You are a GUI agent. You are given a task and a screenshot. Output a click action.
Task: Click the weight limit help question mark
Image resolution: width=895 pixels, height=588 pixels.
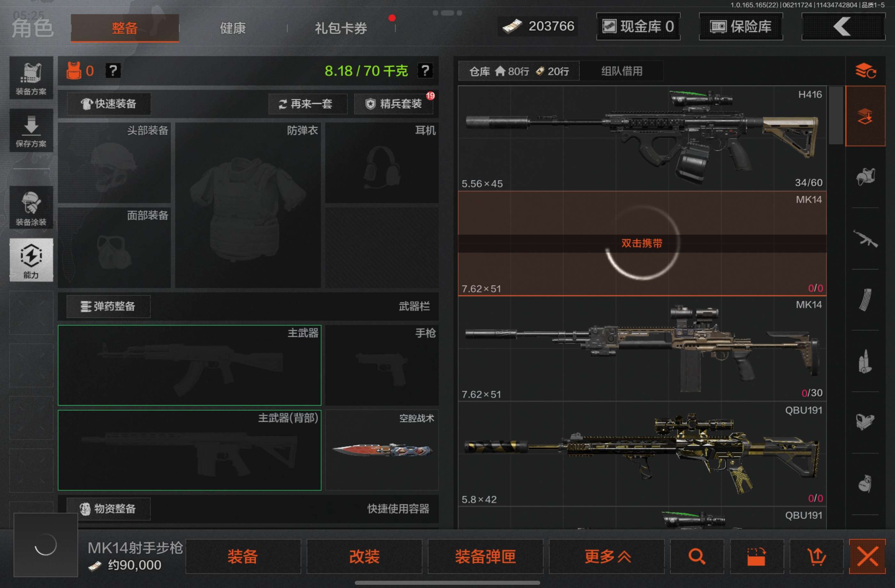click(425, 70)
